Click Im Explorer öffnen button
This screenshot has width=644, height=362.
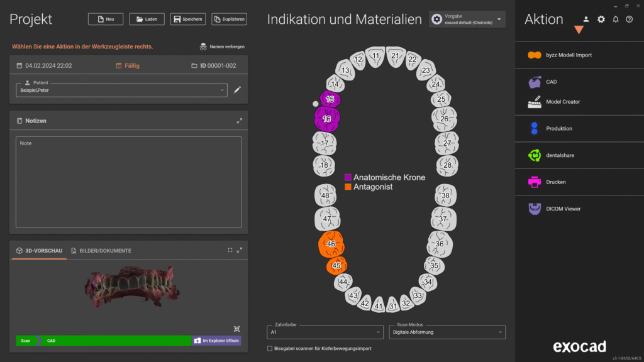[x=216, y=341]
